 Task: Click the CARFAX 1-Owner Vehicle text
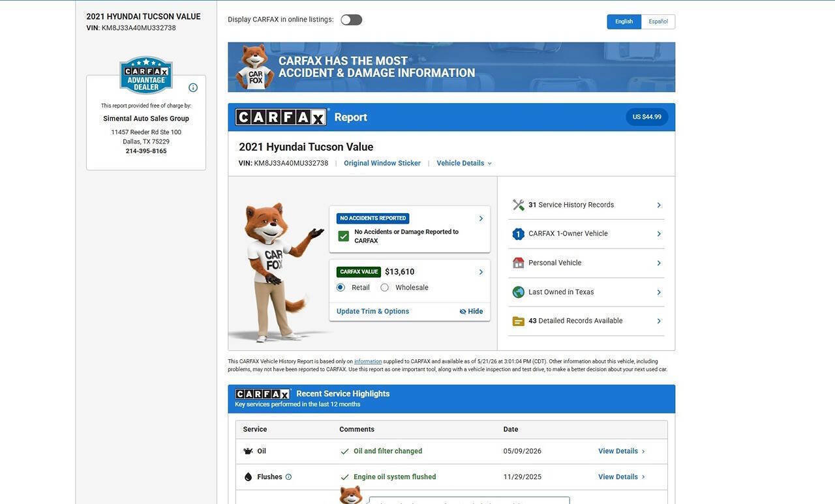click(568, 234)
